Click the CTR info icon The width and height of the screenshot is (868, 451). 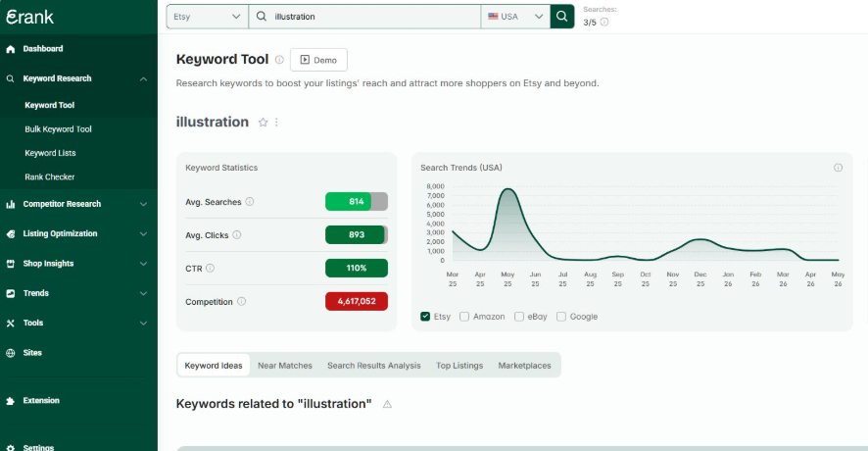click(x=211, y=269)
